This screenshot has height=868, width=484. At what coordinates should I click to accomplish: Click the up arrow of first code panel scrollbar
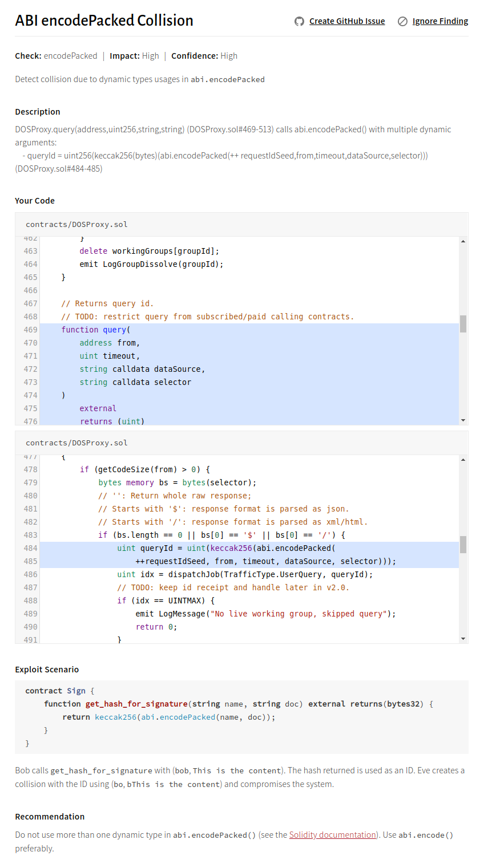463,241
